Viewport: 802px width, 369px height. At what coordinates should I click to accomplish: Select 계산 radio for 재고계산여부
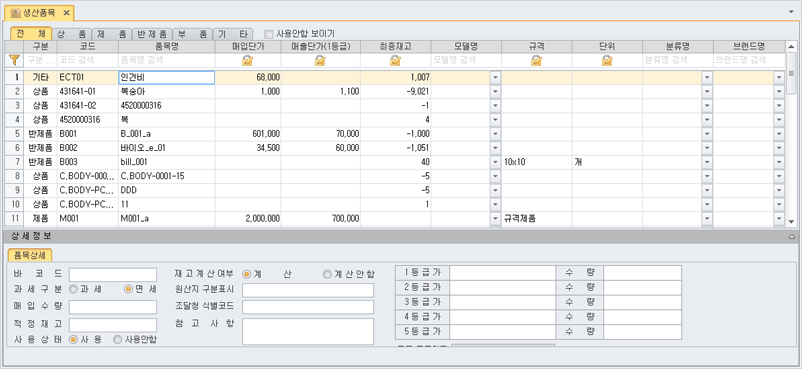(x=247, y=274)
